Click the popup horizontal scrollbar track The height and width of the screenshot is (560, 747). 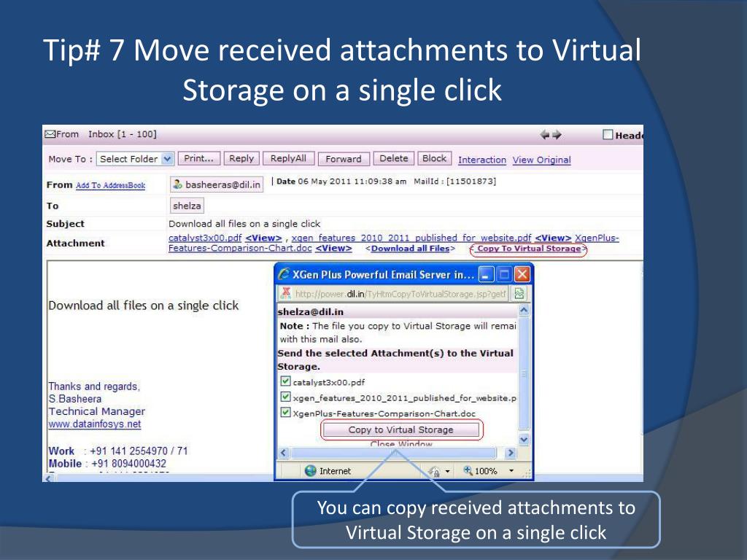point(394,452)
